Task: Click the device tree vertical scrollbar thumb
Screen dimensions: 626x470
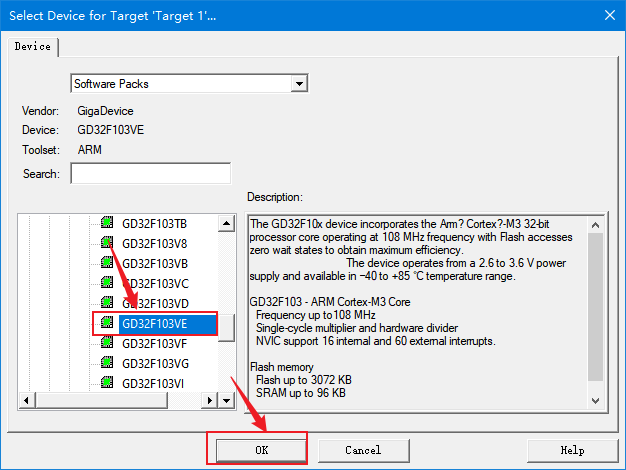Action: click(x=226, y=328)
